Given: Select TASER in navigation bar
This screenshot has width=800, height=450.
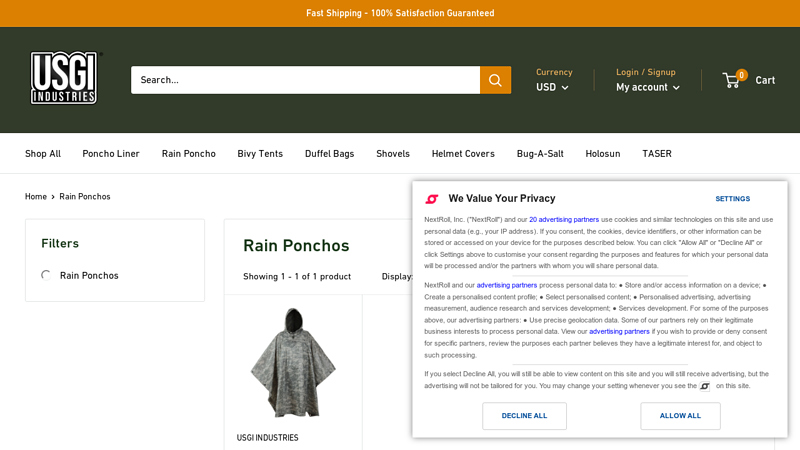Looking at the screenshot, I should [657, 154].
